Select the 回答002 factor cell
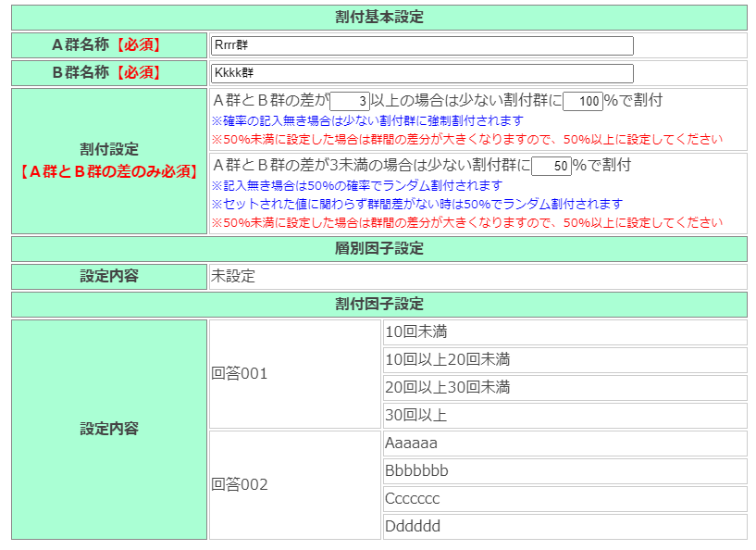 tap(295, 485)
